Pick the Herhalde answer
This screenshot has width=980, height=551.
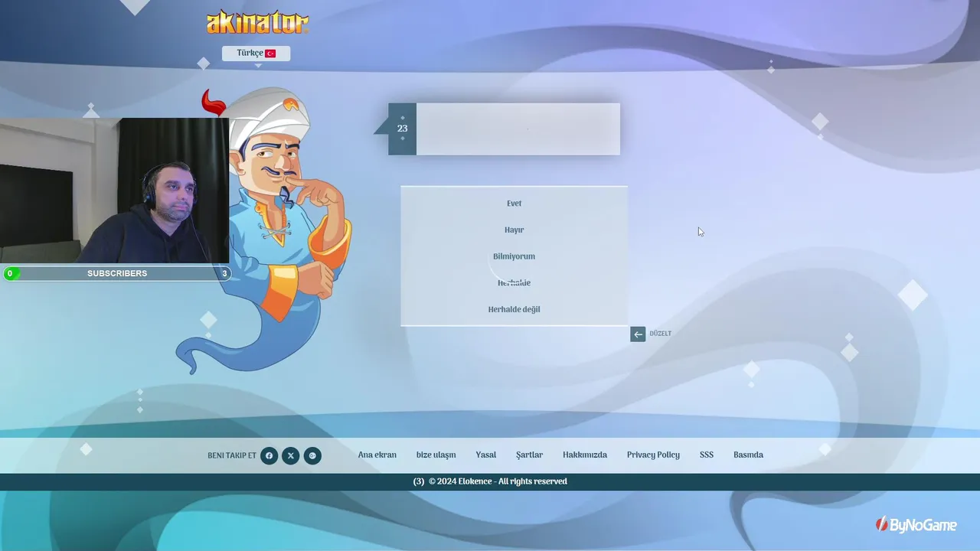(x=514, y=283)
